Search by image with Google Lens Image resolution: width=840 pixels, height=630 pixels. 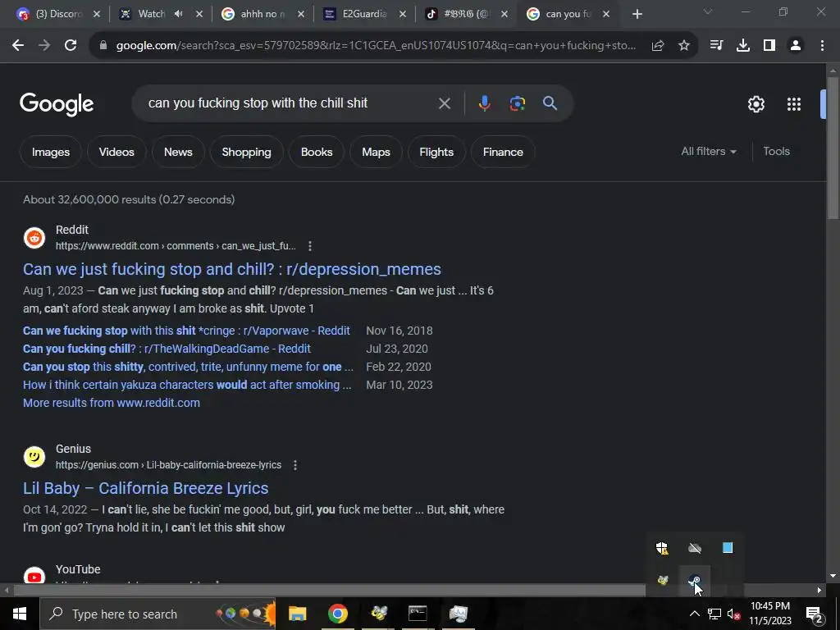pyautogui.click(x=517, y=103)
